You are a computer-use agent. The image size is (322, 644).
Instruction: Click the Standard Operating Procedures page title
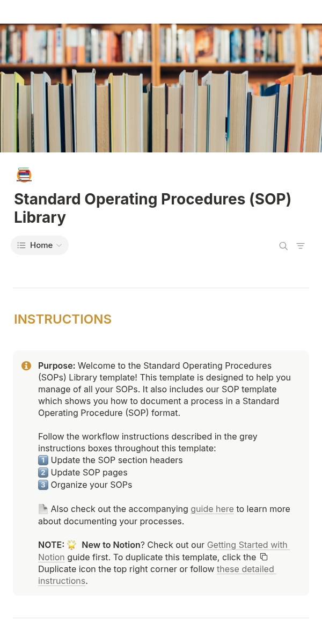[x=152, y=208]
